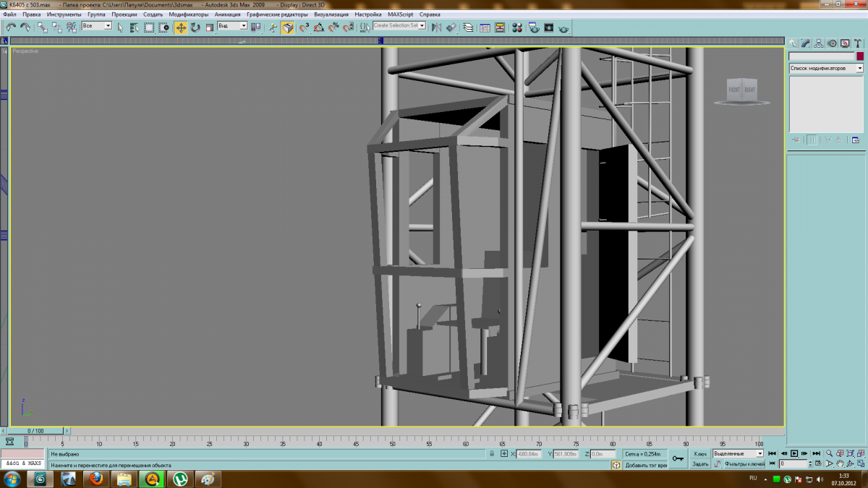Activate the Select and Move tool
The height and width of the screenshot is (488, 868).
pyautogui.click(x=181, y=27)
